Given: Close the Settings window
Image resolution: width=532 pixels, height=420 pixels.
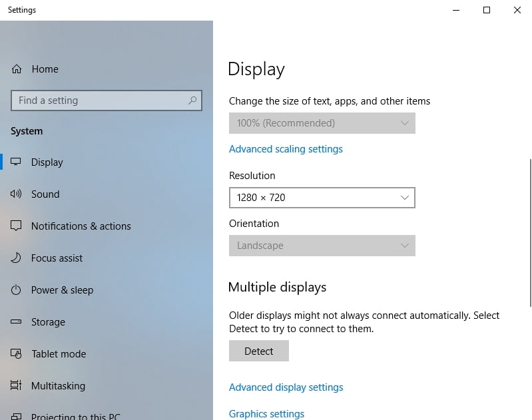Looking at the screenshot, I should (517, 10).
